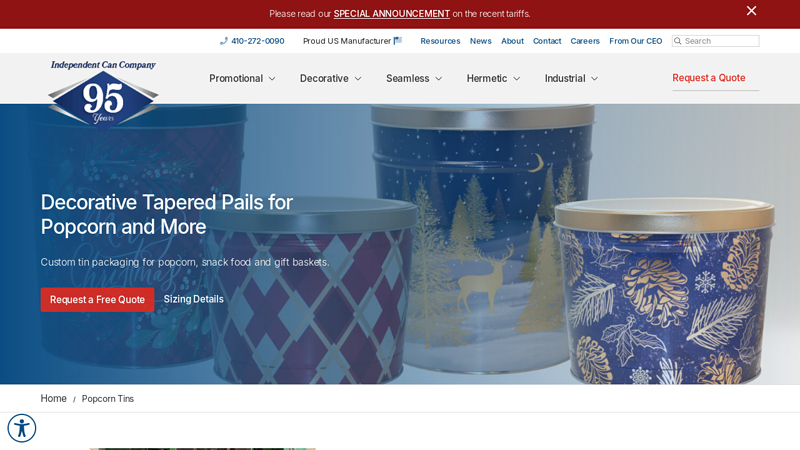Click inside the Search input field
800x450 pixels.
720,41
